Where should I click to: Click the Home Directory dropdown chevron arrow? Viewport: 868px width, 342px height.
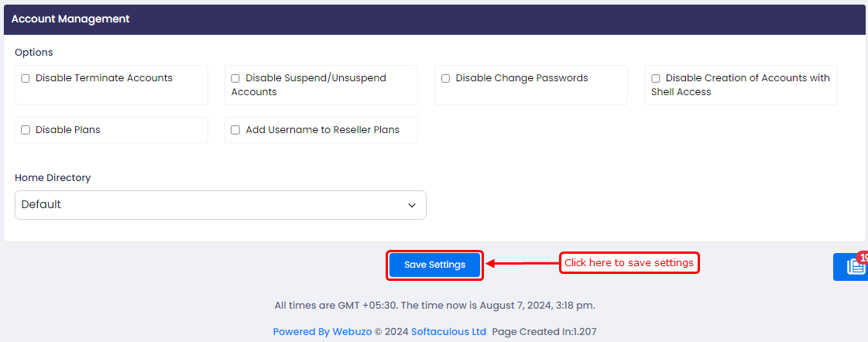(412, 205)
